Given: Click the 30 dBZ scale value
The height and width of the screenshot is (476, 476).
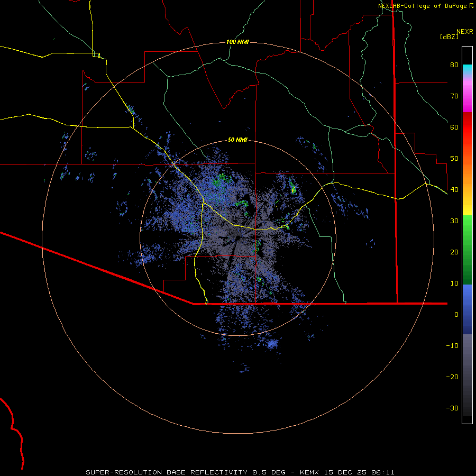Looking at the screenshot, I should click(x=454, y=221).
